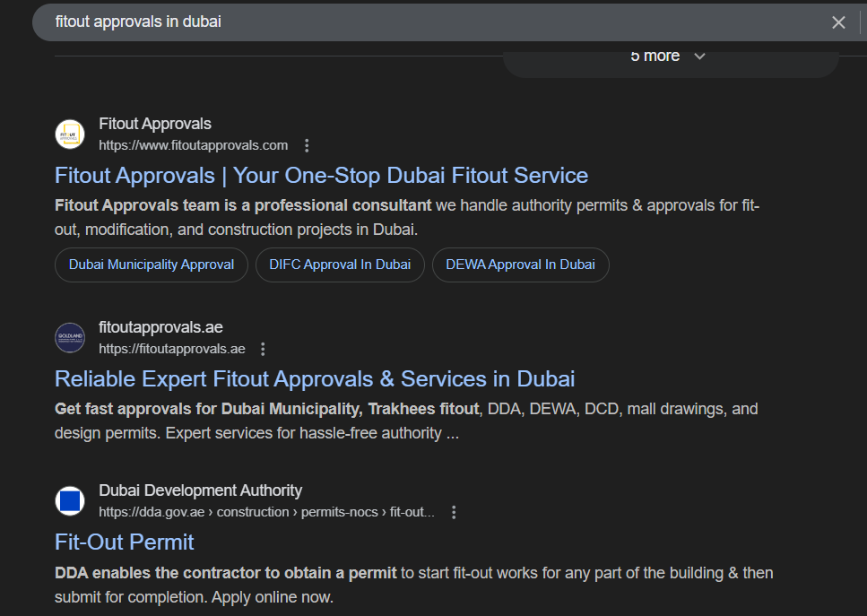Screen dimensions: 867x616
Task: Expand the 5 more filters dropdown
Action: 655,55
